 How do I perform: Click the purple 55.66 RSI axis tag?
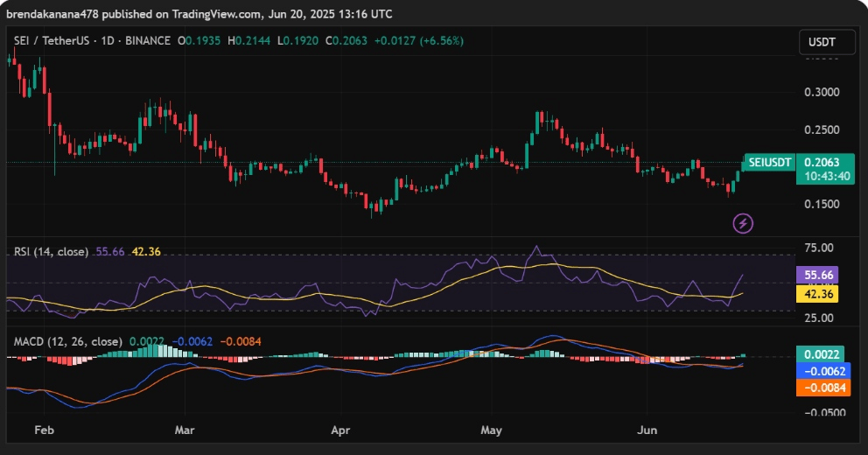820,274
